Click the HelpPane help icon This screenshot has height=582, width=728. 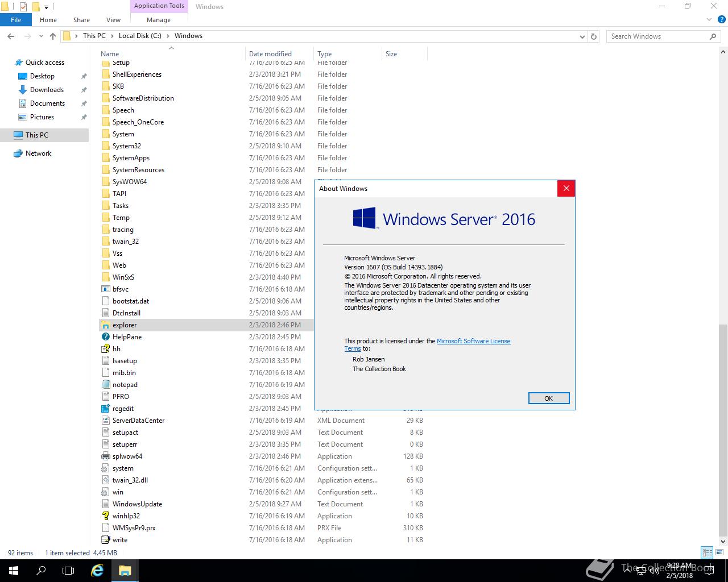(105, 337)
